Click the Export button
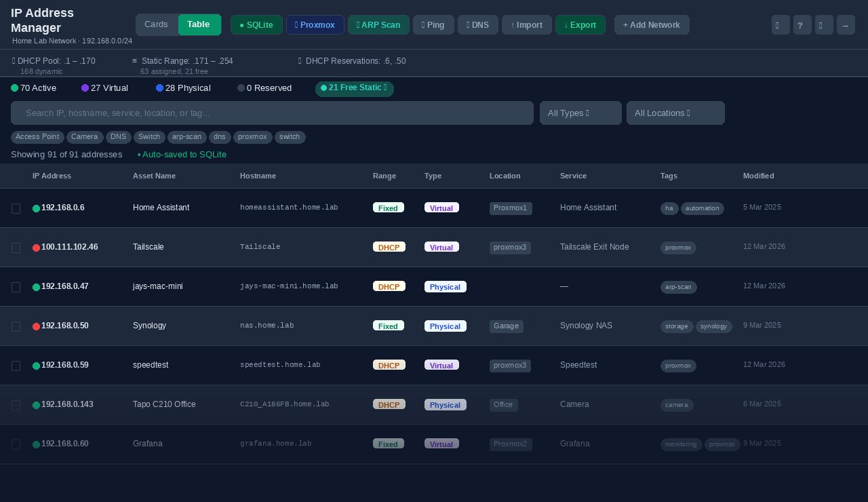Screen dimensions: 868x502 click(580, 24)
